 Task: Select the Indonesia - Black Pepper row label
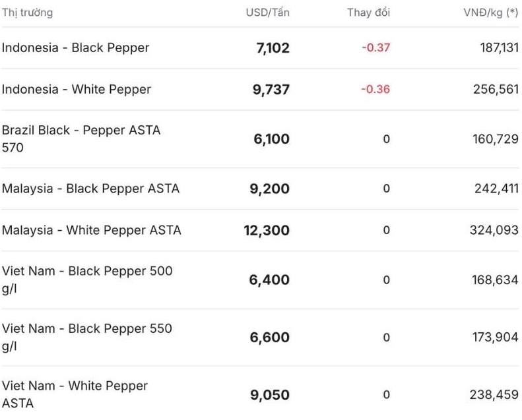click(75, 47)
